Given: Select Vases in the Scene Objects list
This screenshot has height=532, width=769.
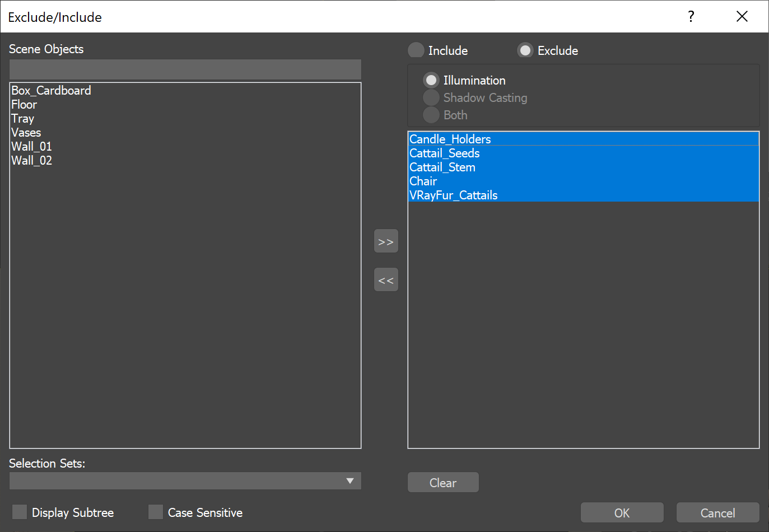Looking at the screenshot, I should [26, 132].
